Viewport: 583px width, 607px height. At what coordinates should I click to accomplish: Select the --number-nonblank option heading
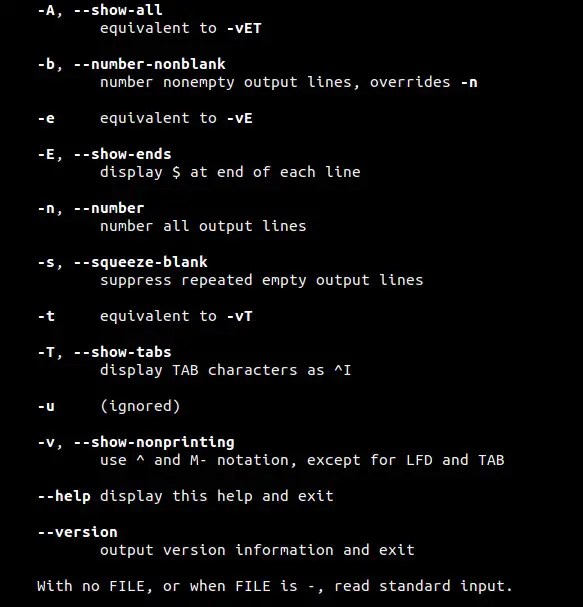pyautogui.click(x=149, y=64)
